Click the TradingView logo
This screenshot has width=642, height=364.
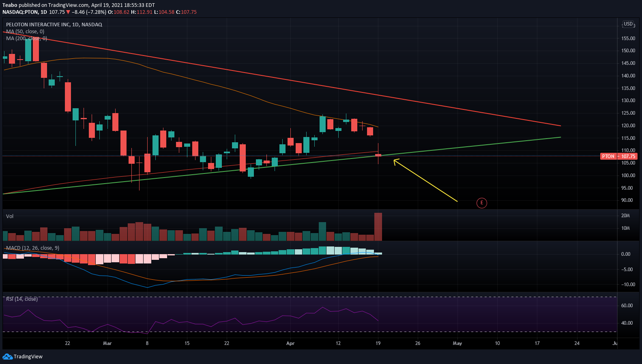23,357
